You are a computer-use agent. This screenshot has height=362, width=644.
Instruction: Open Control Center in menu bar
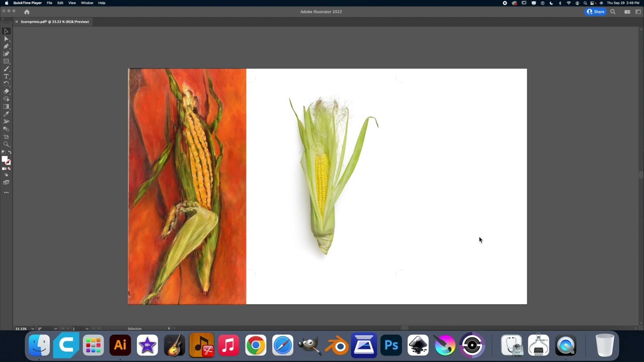click(593, 3)
